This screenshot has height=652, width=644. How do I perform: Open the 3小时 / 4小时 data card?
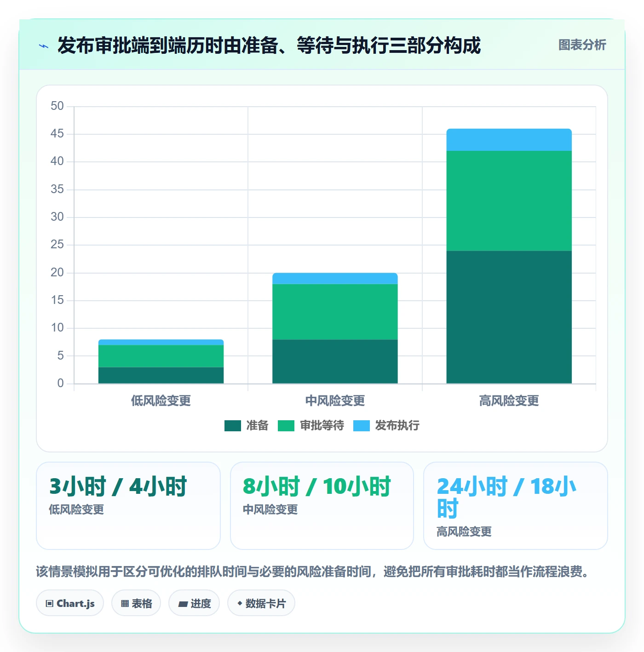(x=128, y=506)
